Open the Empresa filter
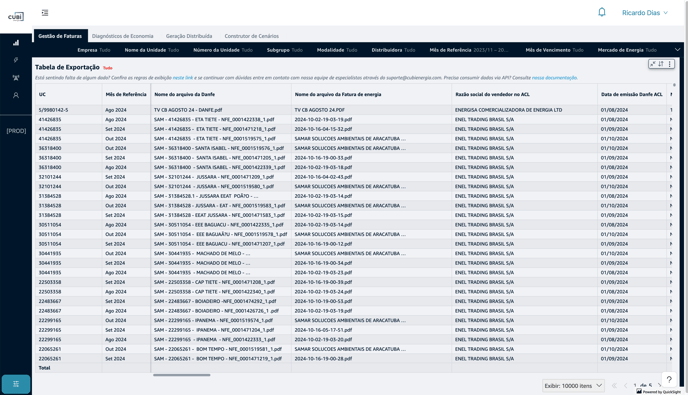The width and height of the screenshot is (688, 395). point(93,50)
